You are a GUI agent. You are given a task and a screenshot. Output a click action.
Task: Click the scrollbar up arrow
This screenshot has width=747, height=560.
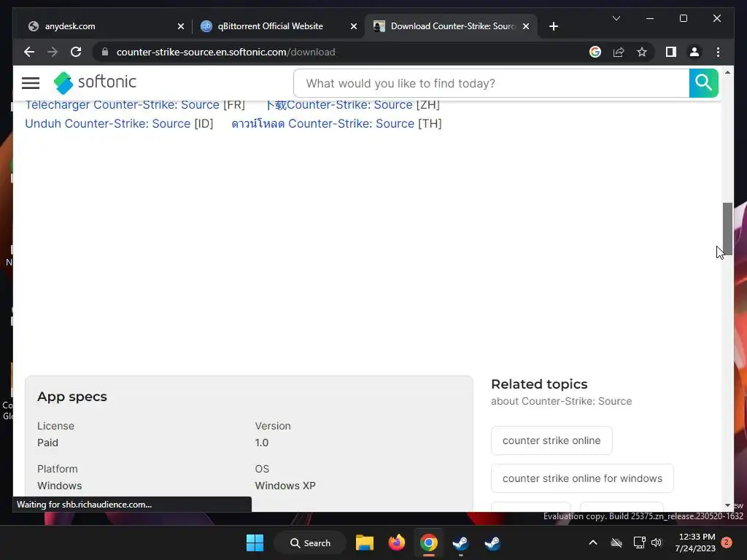point(727,72)
